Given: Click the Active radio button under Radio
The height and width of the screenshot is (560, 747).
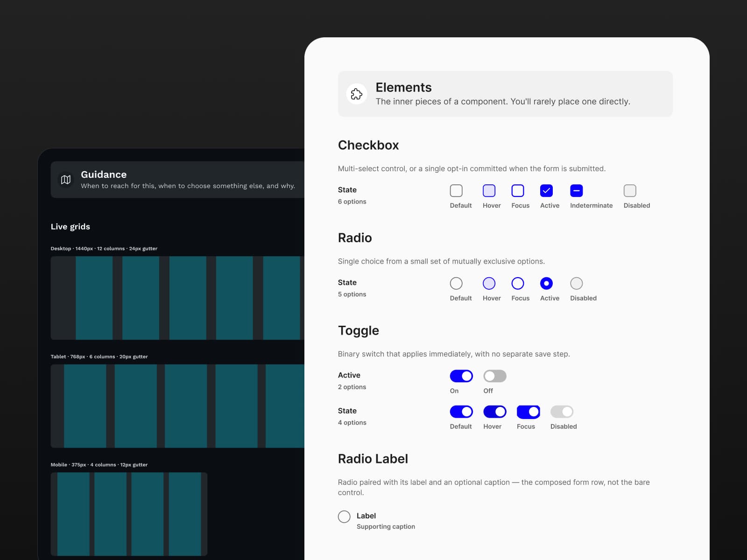Looking at the screenshot, I should click(546, 283).
